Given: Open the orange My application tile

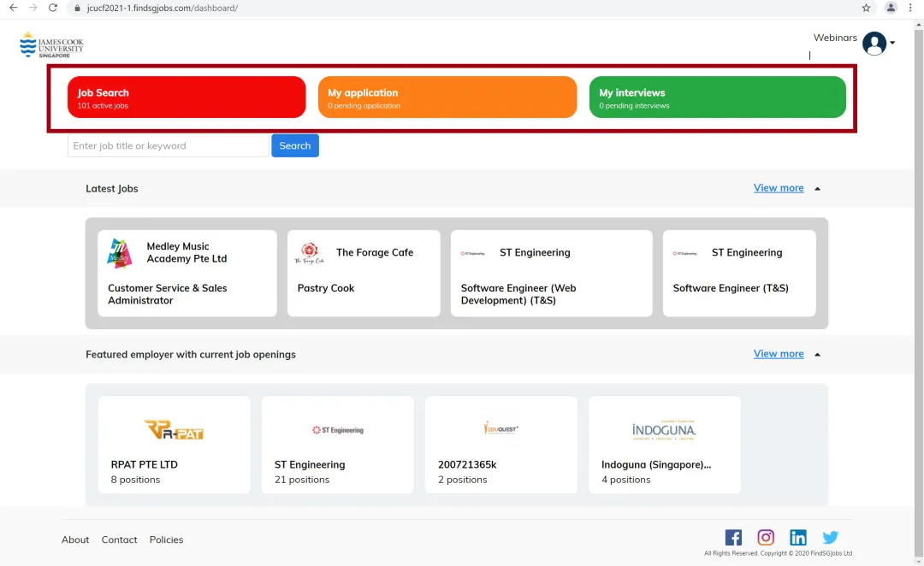Looking at the screenshot, I should 447,97.
